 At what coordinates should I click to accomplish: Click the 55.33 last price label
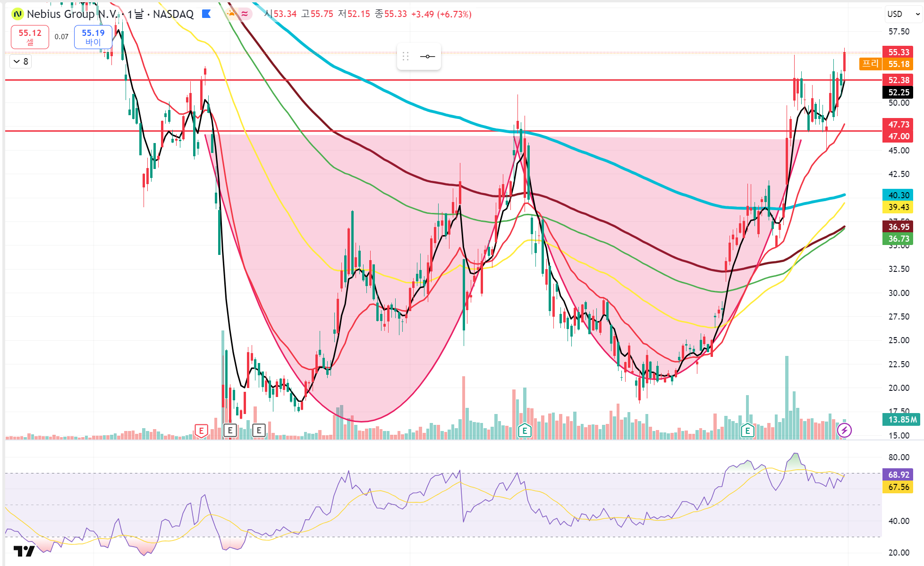tap(898, 52)
